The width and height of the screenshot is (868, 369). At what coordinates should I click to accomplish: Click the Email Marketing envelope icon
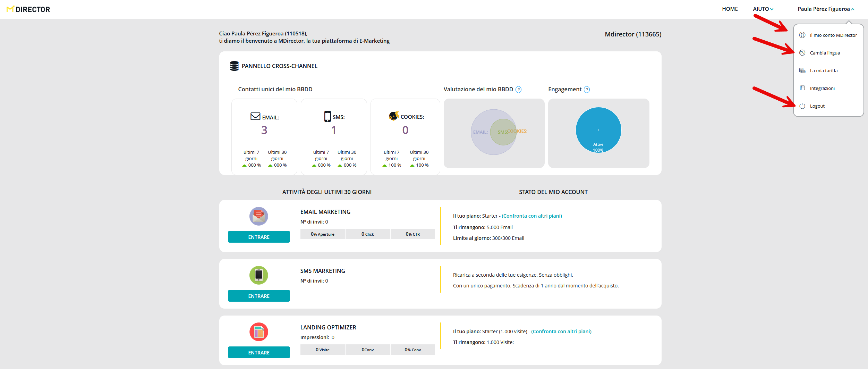(x=258, y=216)
